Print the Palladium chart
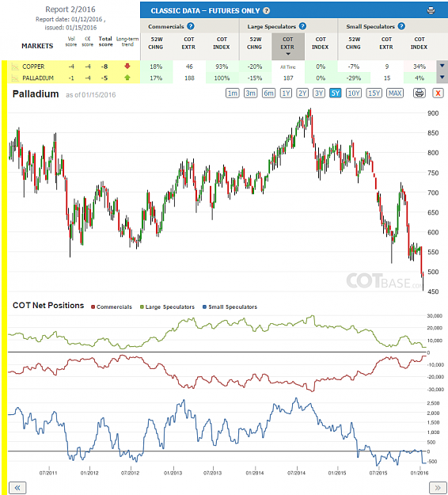448x495 pixels. pos(420,93)
